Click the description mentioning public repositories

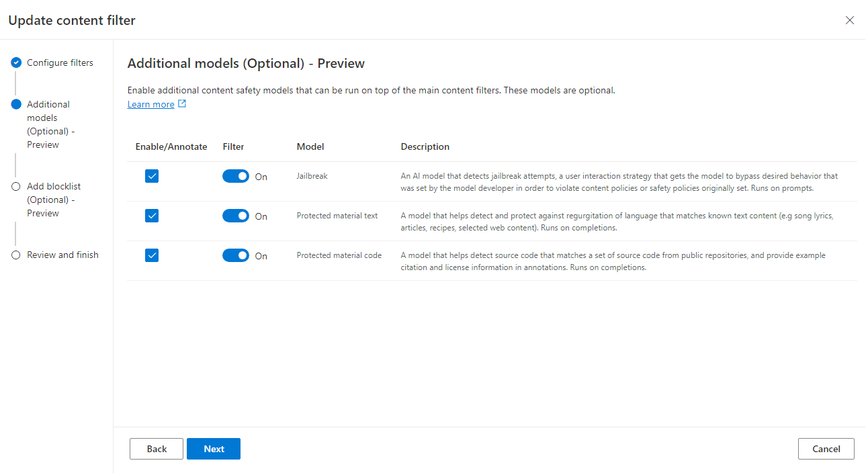[613, 261]
